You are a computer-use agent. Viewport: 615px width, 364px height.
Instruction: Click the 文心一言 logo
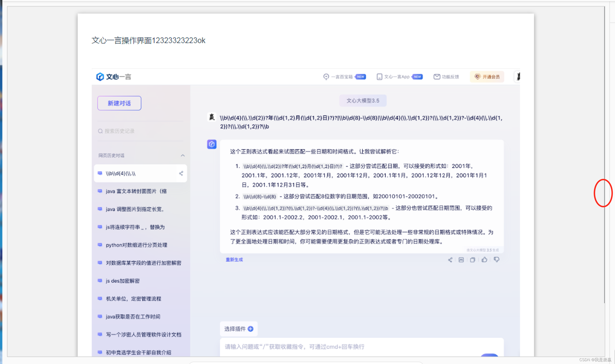coord(113,77)
